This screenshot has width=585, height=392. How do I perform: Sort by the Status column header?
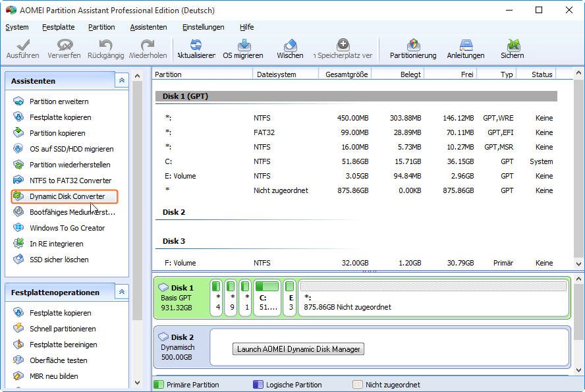click(536, 74)
